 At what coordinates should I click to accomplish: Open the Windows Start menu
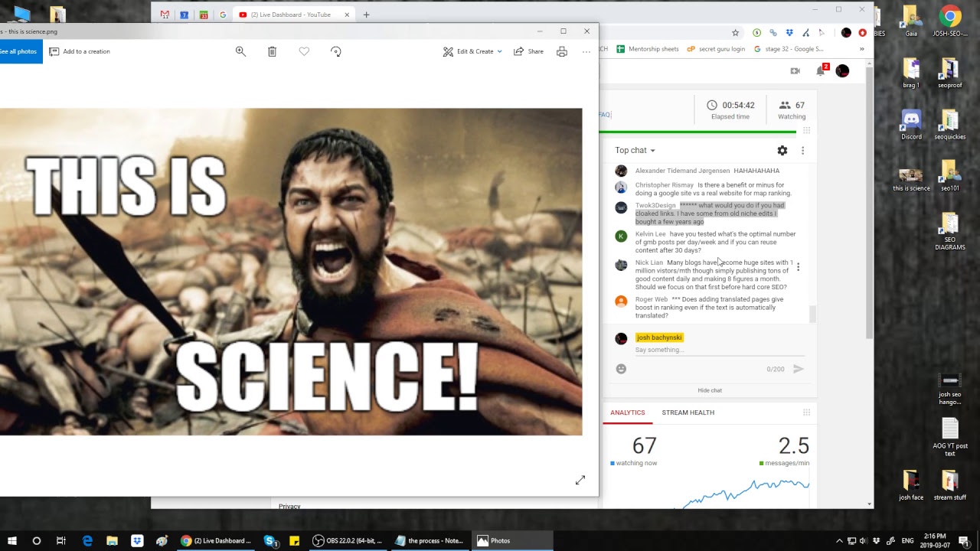(x=12, y=540)
